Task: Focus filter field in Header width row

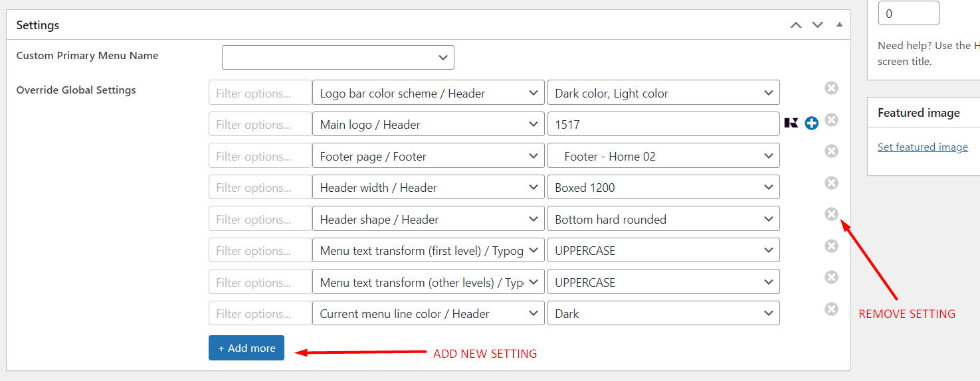Action: coord(260,187)
